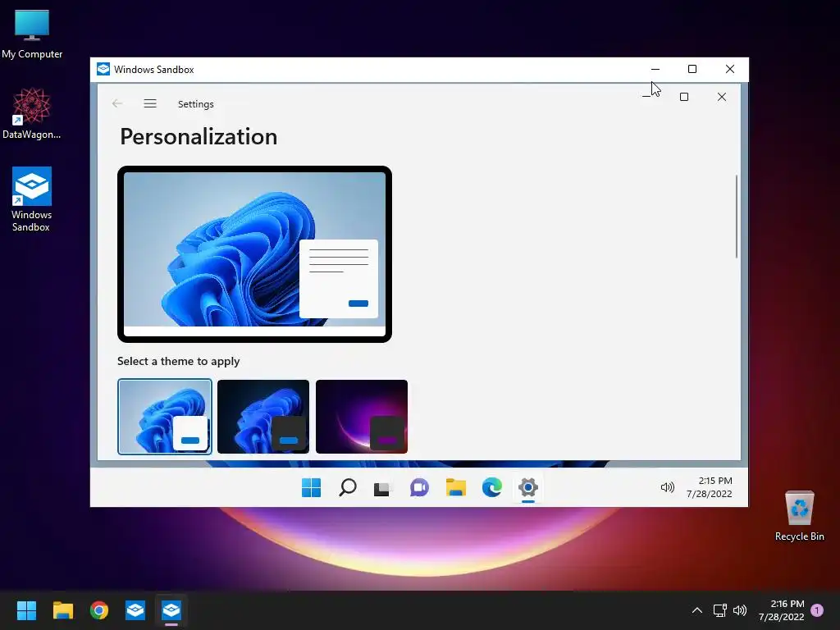Select the Windows Sandbox desktop shortcut
This screenshot has height=630, width=840.
(32, 199)
